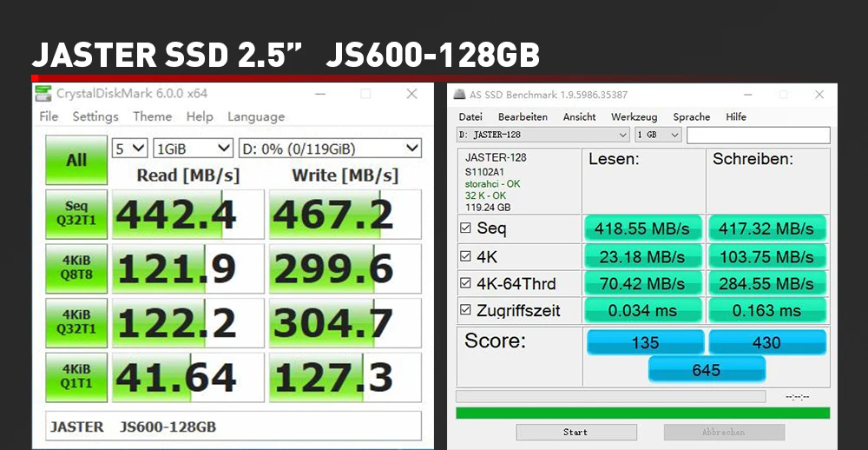Run the 4KiB Q1T1 test
The image size is (868, 450).
pos(76,377)
